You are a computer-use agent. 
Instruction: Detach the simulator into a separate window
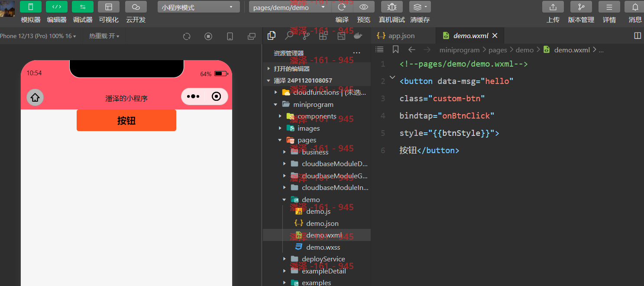point(252,36)
